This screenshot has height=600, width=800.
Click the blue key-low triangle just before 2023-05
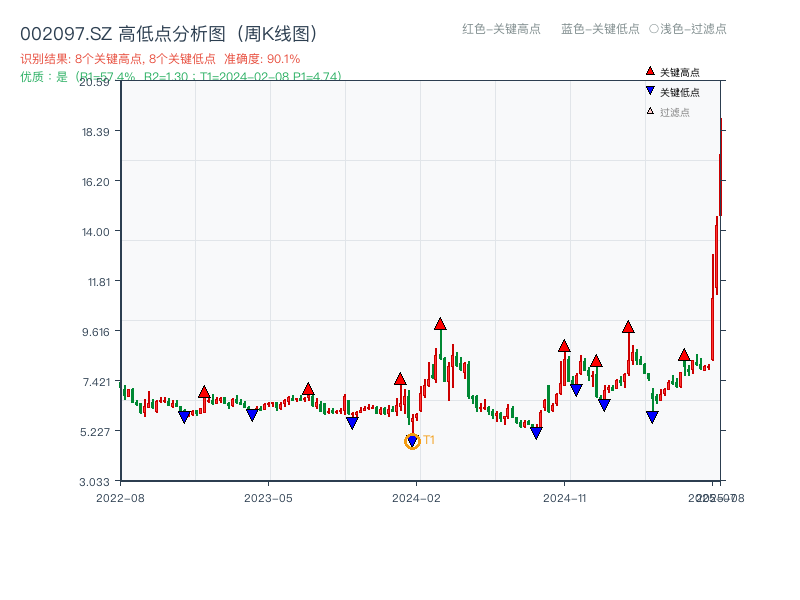pos(253,415)
